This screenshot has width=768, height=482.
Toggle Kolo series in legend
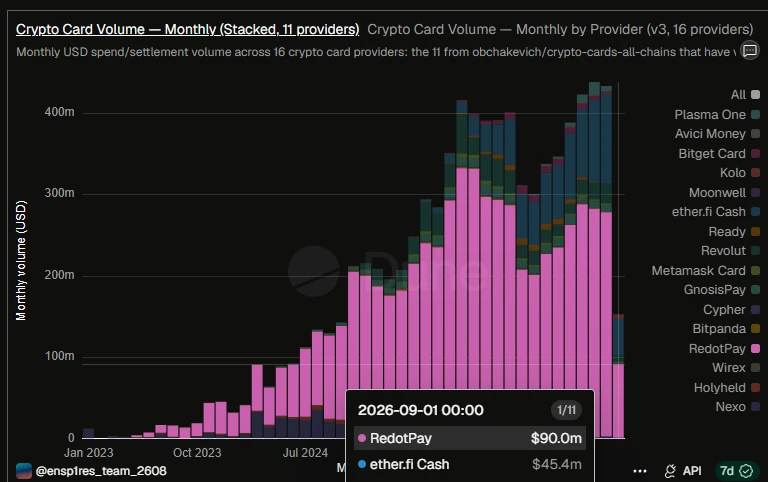pos(740,172)
